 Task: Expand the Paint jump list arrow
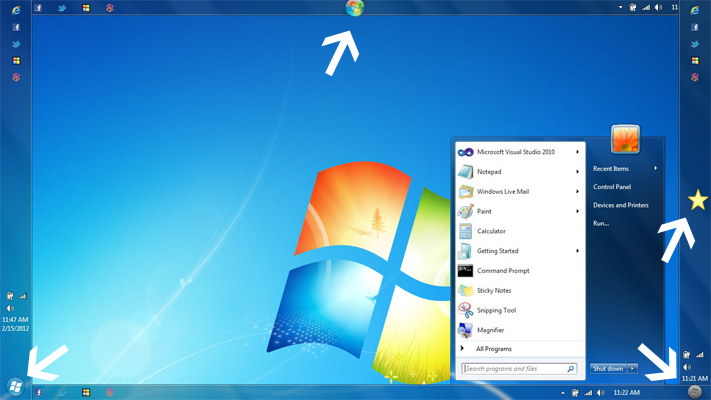pyautogui.click(x=577, y=211)
